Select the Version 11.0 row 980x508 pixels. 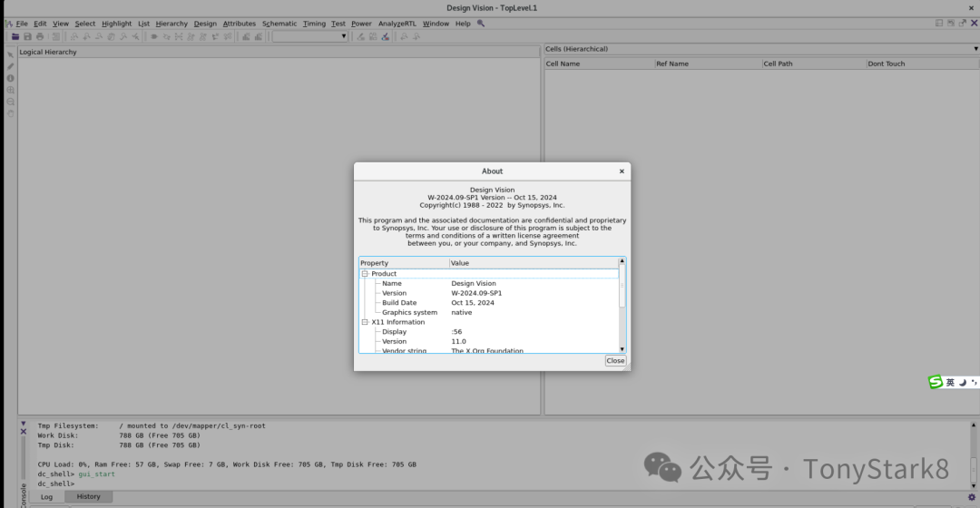489,341
